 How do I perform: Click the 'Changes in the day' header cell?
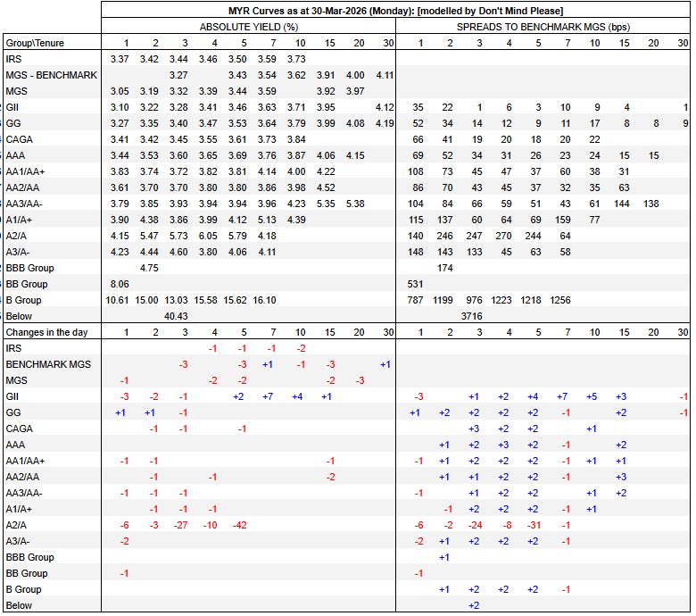[46, 332]
